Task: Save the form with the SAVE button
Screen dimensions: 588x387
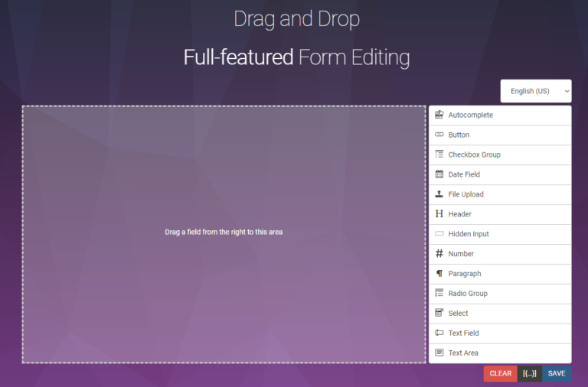Action: (x=557, y=373)
